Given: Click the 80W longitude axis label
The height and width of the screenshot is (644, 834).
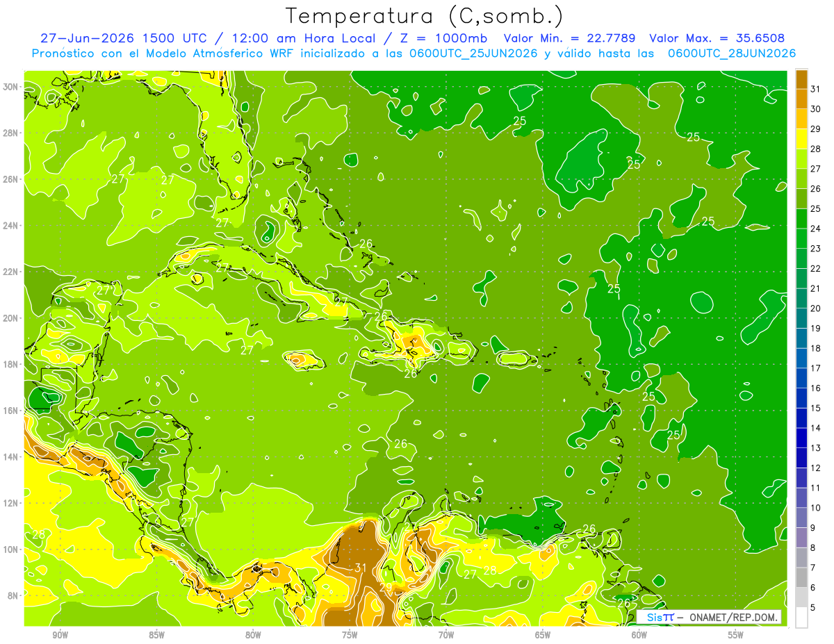Looking at the screenshot, I should [x=253, y=635].
